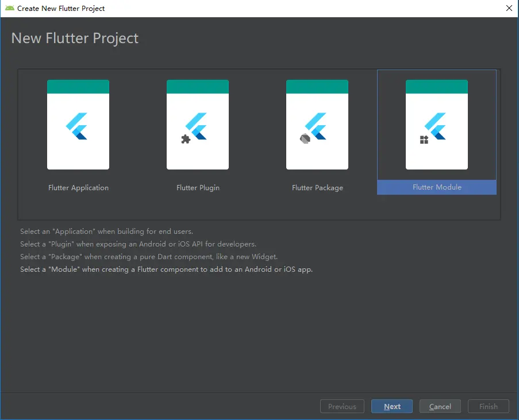Click the "Module" description line

coord(167,269)
